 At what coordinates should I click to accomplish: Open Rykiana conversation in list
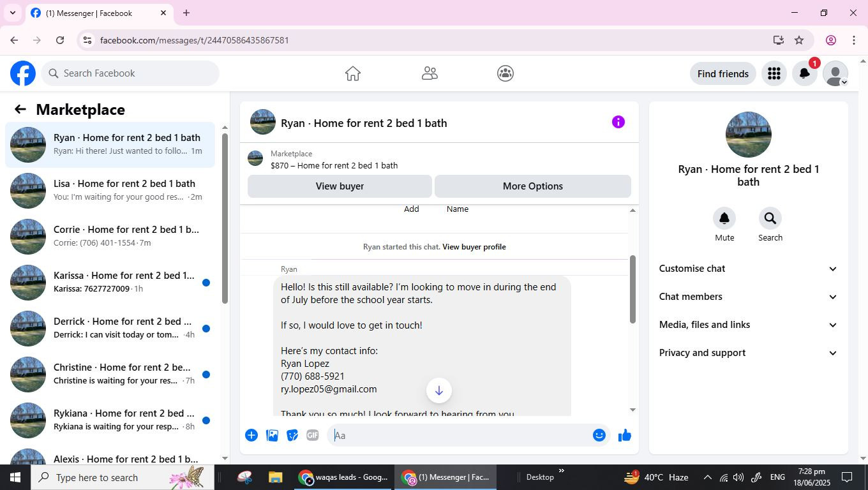pyautogui.click(x=110, y=420)
